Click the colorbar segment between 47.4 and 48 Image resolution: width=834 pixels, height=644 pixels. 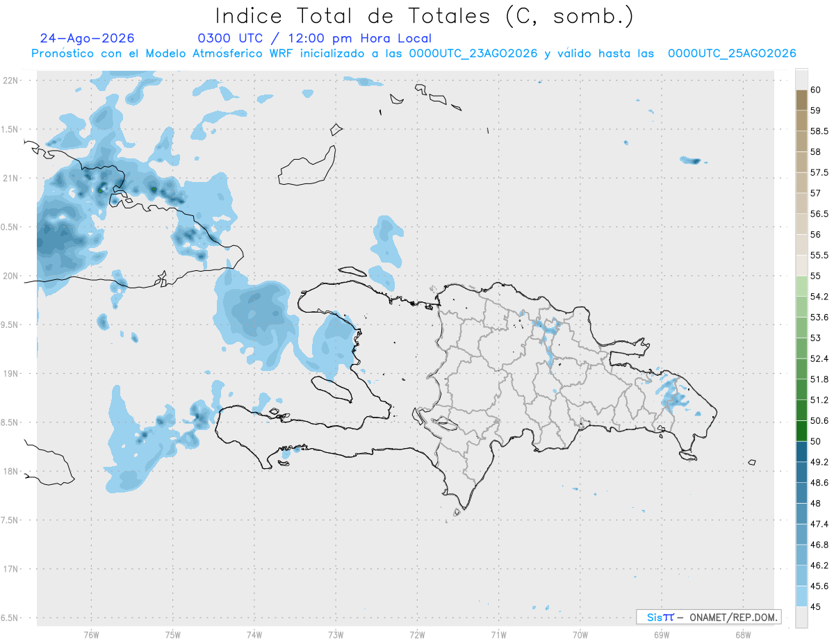[801, 513]
